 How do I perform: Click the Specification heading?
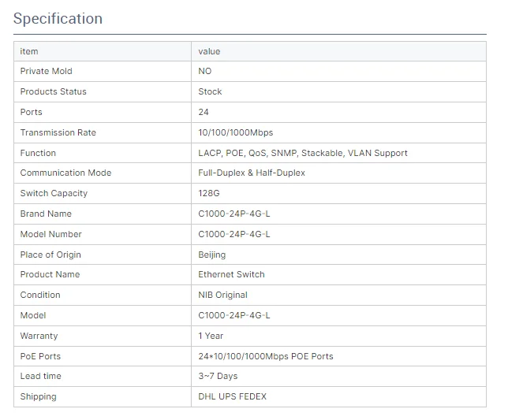[58, 18]
